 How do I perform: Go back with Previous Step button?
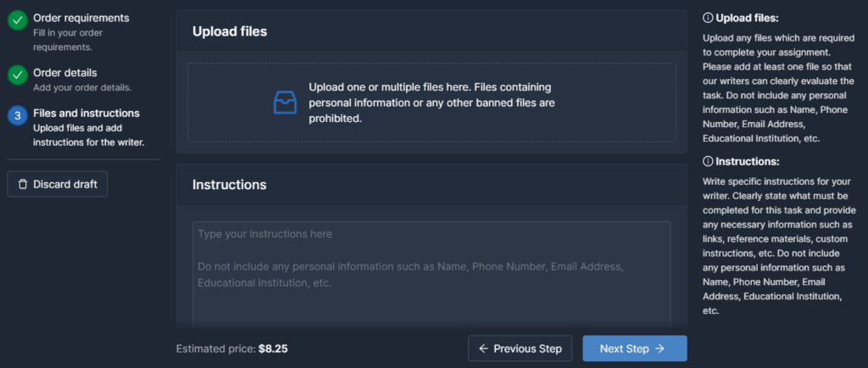[520, 348]
